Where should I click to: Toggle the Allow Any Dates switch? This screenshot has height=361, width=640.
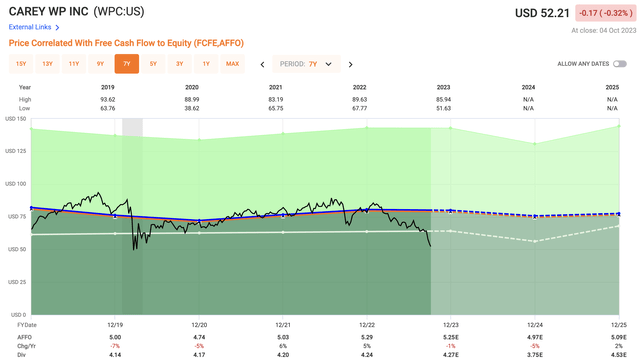point(620,64)
